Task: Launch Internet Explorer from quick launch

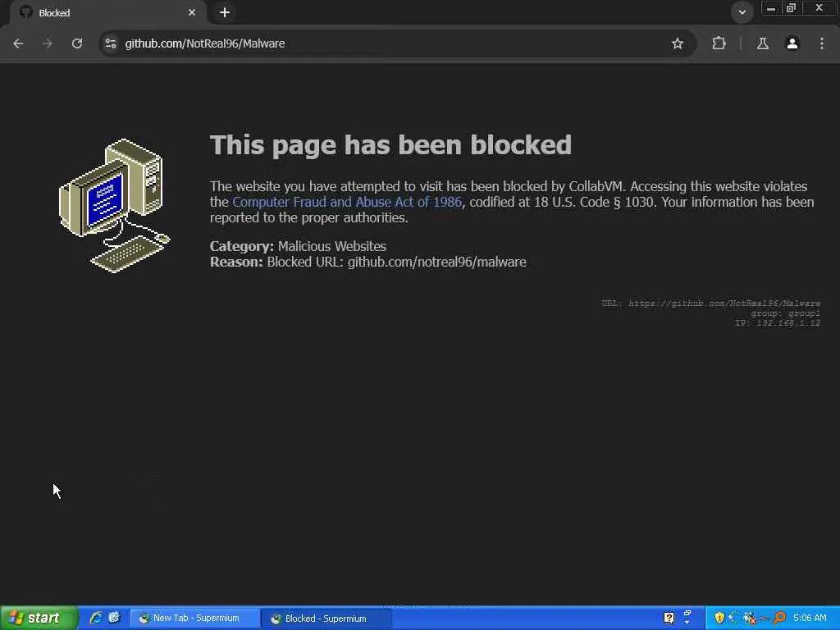Action: tap(96, 619)
